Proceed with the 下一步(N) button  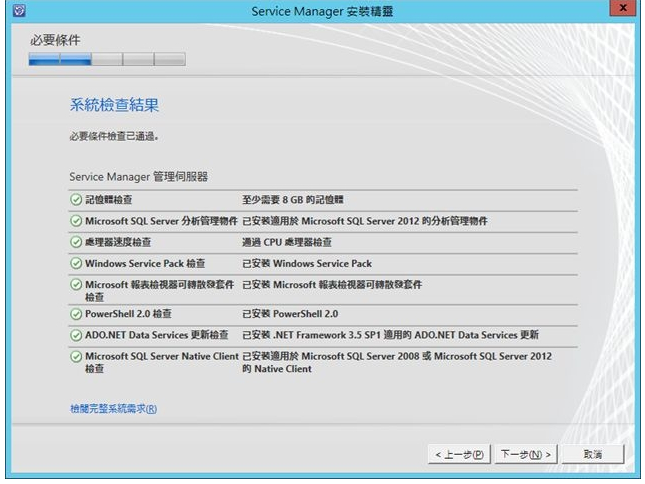coord(526,454)
